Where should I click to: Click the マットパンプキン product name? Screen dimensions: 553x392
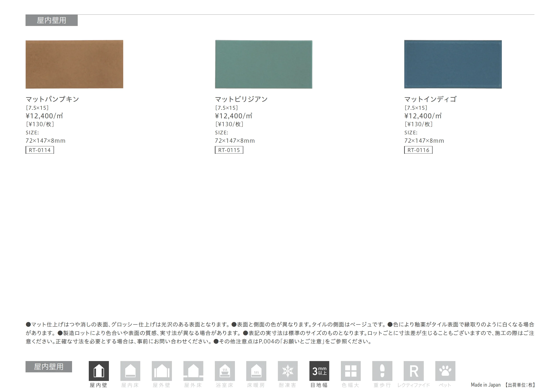52,99
